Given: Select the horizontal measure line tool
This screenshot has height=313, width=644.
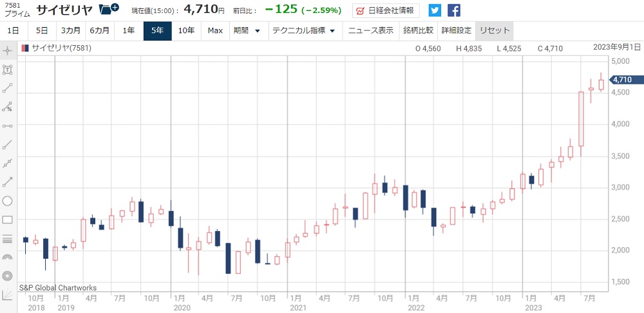Looking at the screenshot, I should [7, 126].
